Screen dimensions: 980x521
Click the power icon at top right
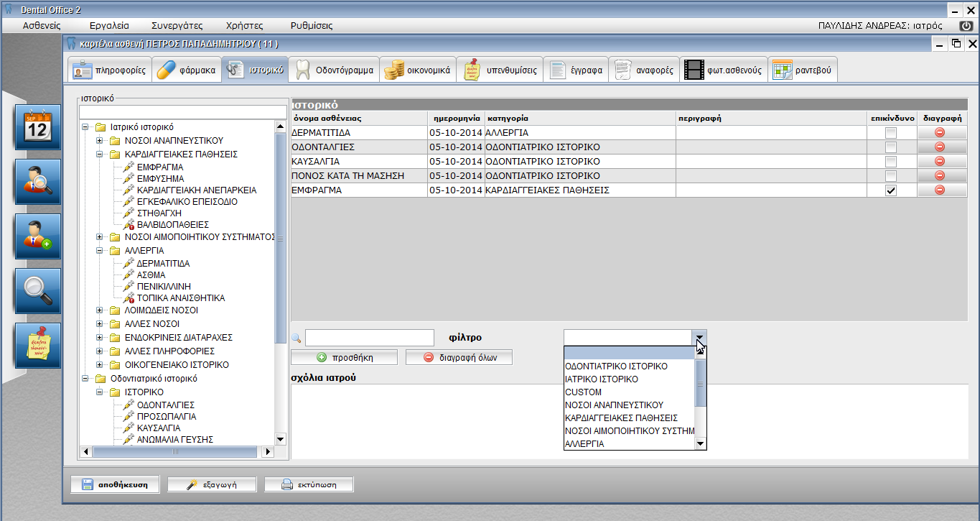click(x=966, y=25)
